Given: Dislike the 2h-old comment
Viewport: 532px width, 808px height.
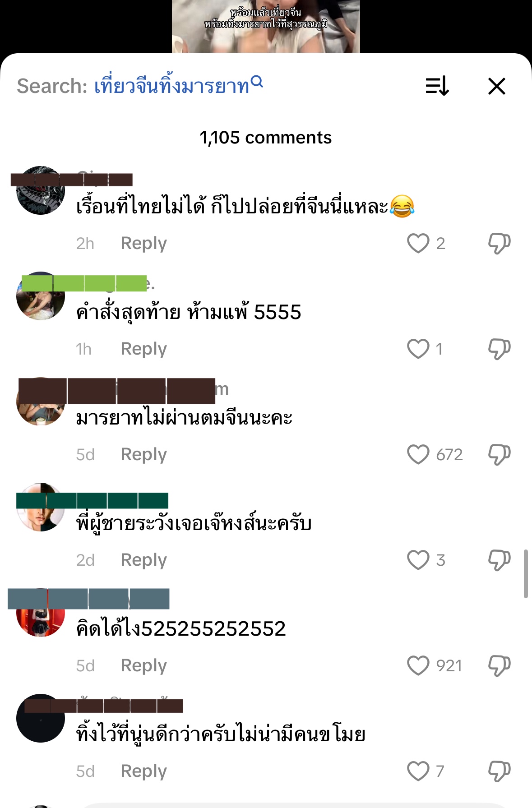Looking at the screenshot, I should click(499, 244).
